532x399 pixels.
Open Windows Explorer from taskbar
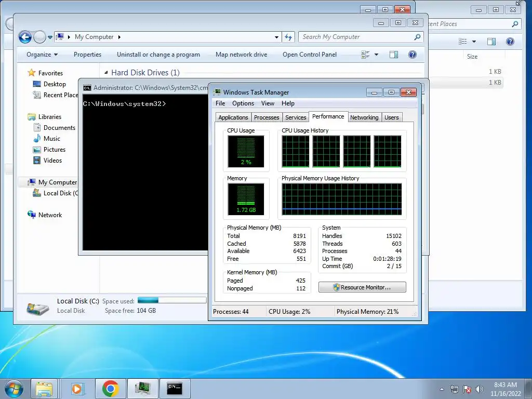(45, 389)
